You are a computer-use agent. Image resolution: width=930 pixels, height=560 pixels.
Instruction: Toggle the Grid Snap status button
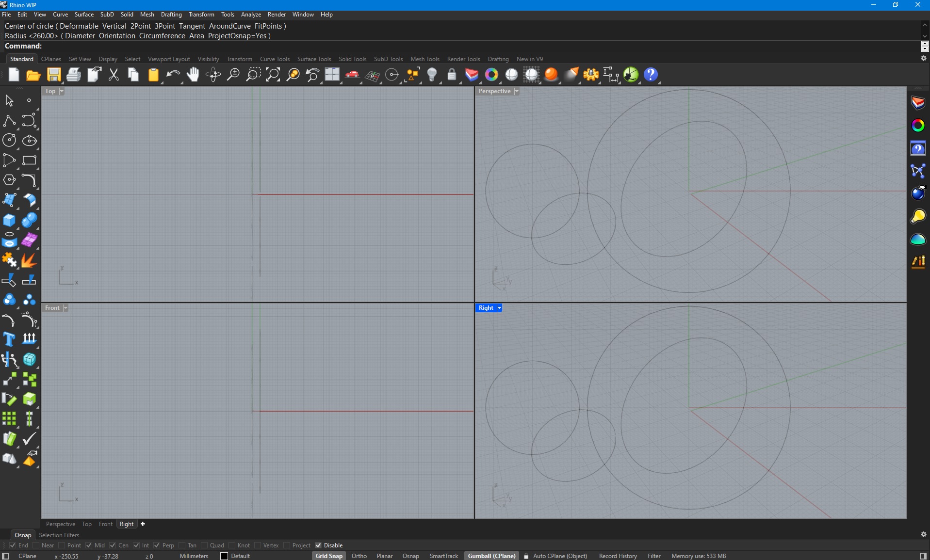pyautogui.click(x=329, y=556)
